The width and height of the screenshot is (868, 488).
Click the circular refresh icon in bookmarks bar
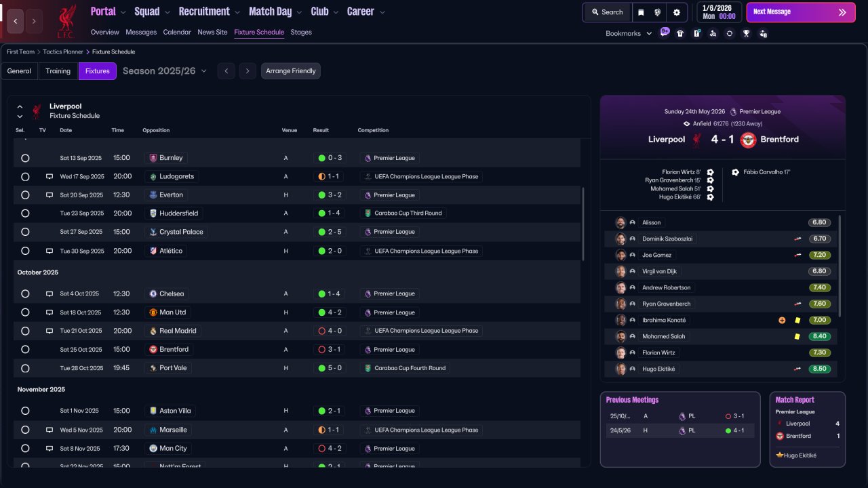[730, 33]
